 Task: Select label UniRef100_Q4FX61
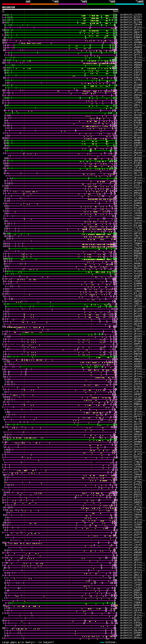click(131, 357)
